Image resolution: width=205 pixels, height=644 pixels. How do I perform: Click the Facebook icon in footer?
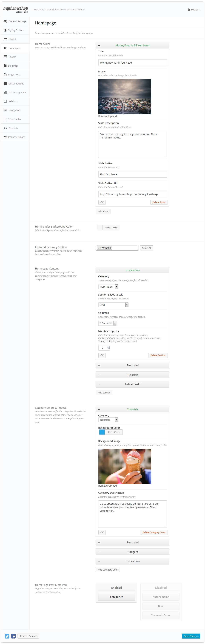click(13, 636)
